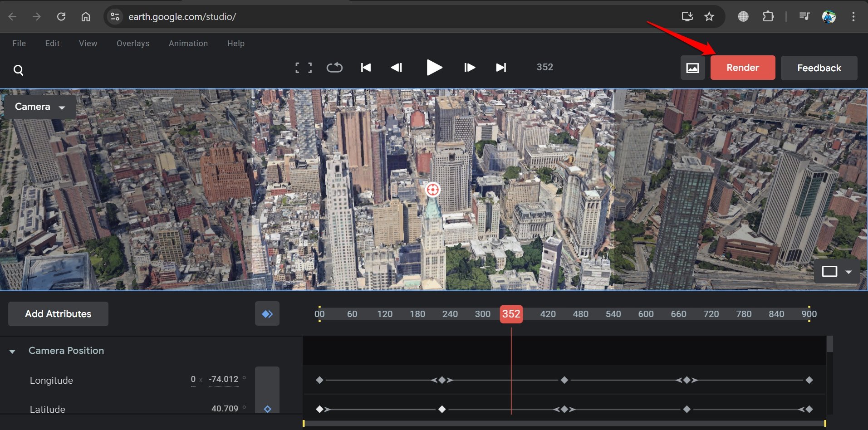Click the current frame number 352 in toolbar
868x430 pixels.
pos(545,67)
